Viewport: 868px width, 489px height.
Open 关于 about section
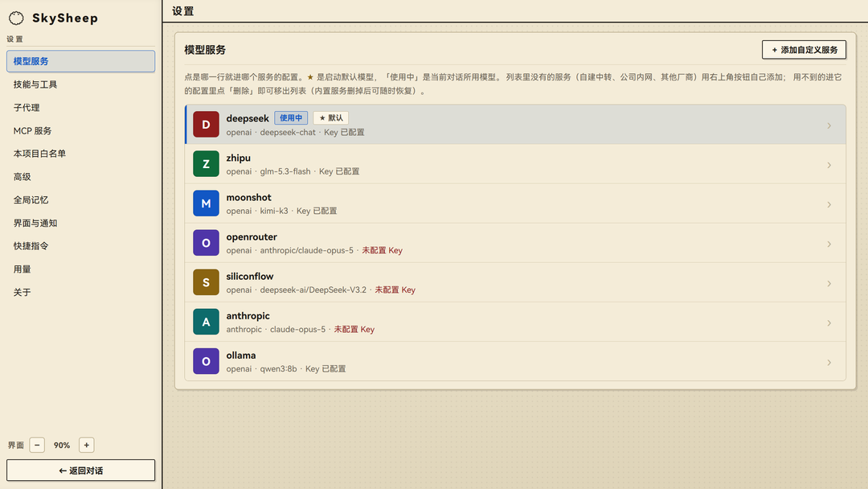[x=81, y=292]
